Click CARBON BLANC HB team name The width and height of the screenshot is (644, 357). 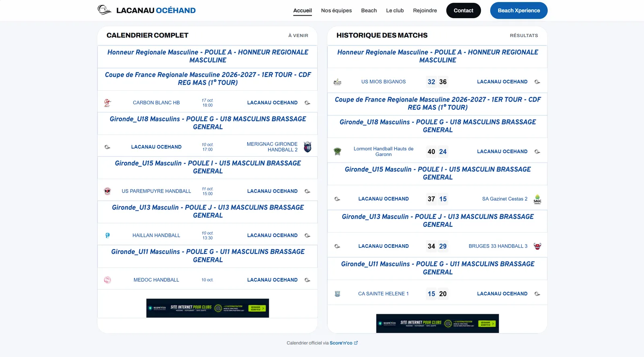coord(156,103)
